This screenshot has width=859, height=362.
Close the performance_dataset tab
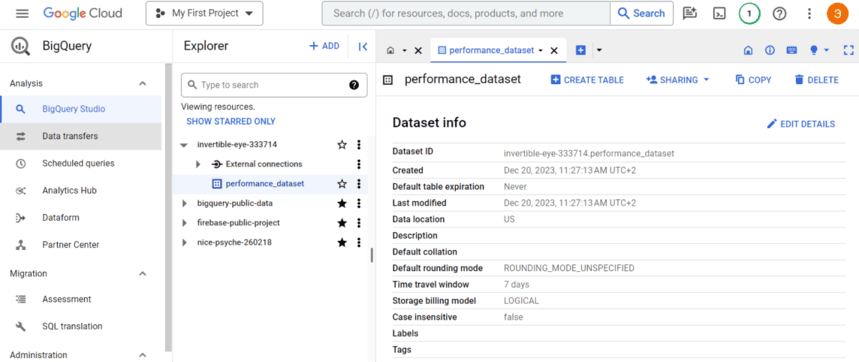pyautogui.click(x=554, y=50)
